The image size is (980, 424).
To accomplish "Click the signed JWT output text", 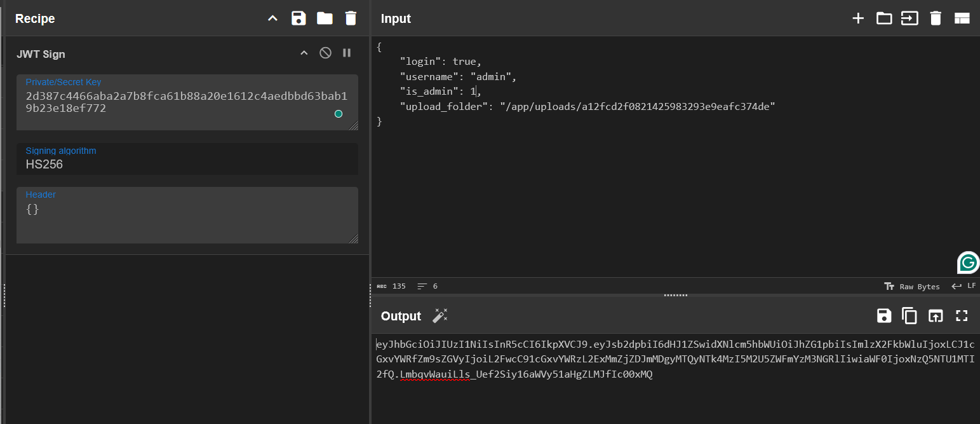I will pyautogui.click(x=675, y=360).
